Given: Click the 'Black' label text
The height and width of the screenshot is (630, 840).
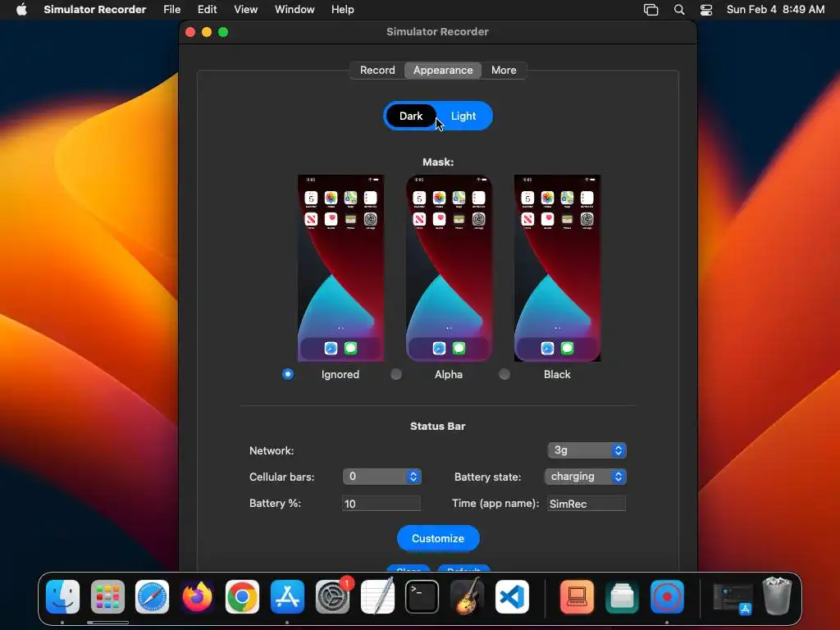Looking at the screenshot, I should 557,374.
